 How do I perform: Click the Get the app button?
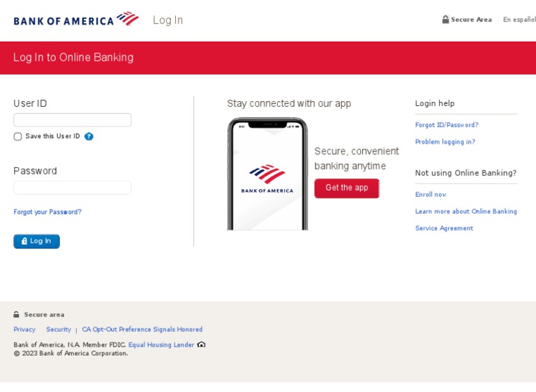click(x=347, y=188)
